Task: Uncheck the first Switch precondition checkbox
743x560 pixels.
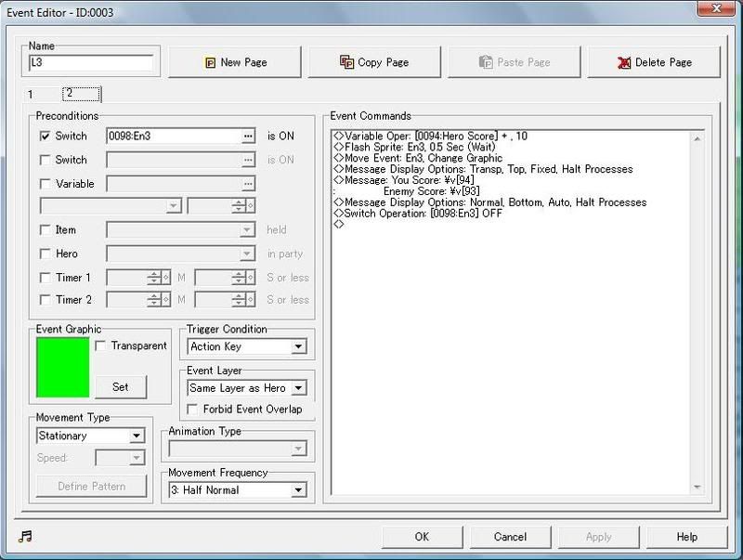Action: click(45, 137)
